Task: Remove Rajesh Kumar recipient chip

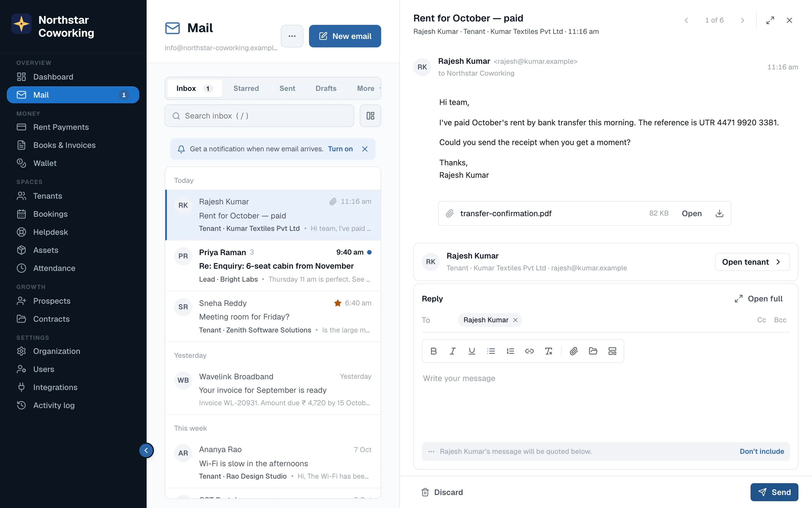Action: (515, 320)
